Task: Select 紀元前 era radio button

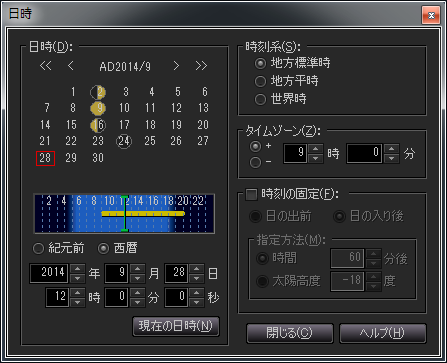Action: click(x=39, y=248)
